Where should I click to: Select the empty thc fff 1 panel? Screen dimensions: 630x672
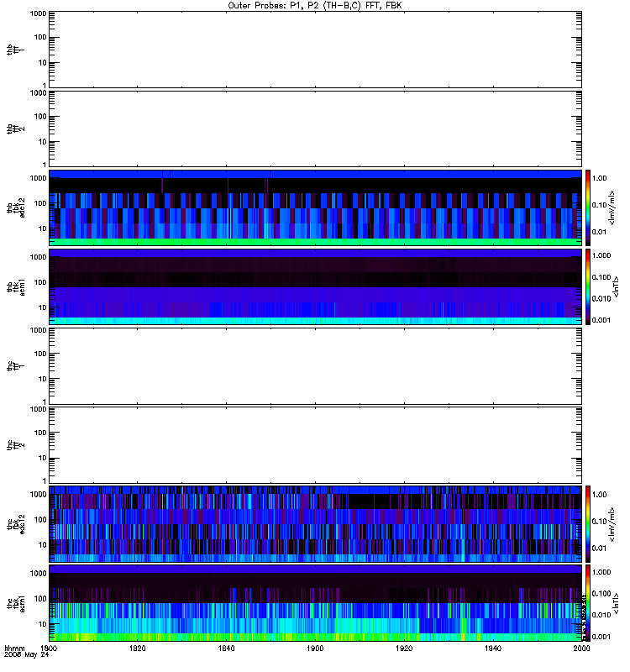[315, 366]
